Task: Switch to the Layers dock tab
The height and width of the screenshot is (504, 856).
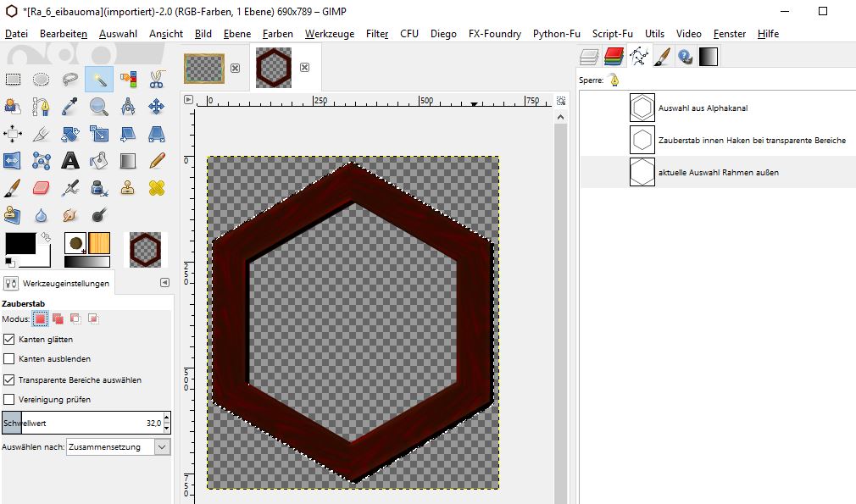Action: coord(590,57)
